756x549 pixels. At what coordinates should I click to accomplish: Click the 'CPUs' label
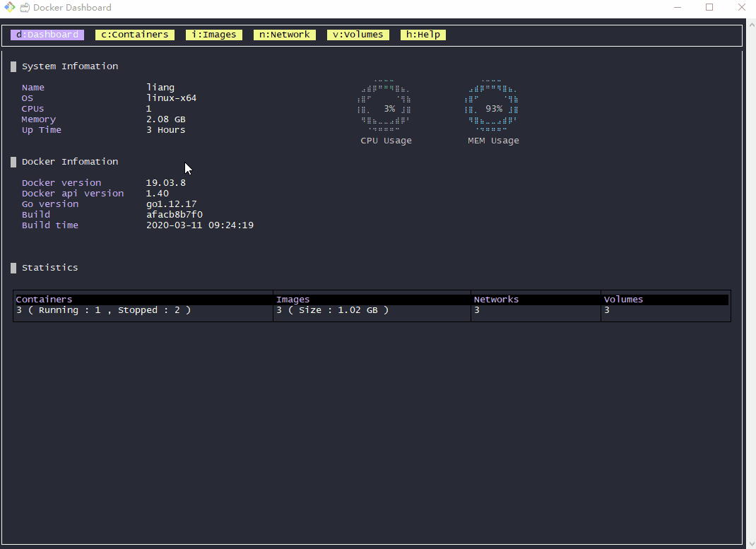(x=33, y=108)
